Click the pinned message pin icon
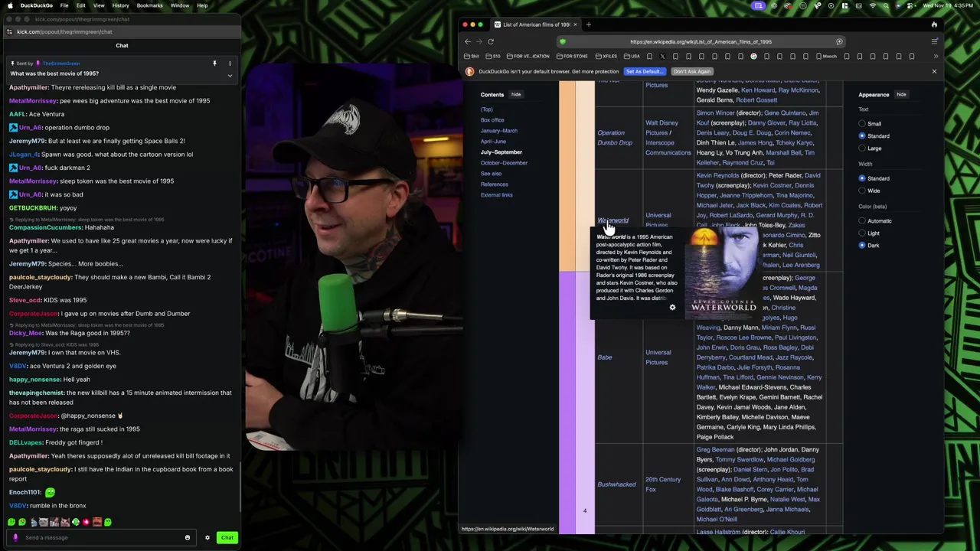980x551 pixels. (214, 64)
